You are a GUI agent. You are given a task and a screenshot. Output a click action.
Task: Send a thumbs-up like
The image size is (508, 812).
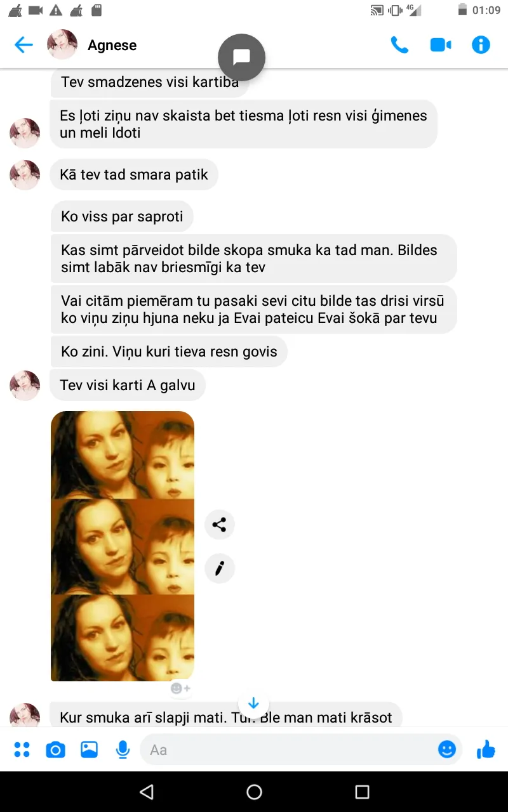click(x=486, y=749)
